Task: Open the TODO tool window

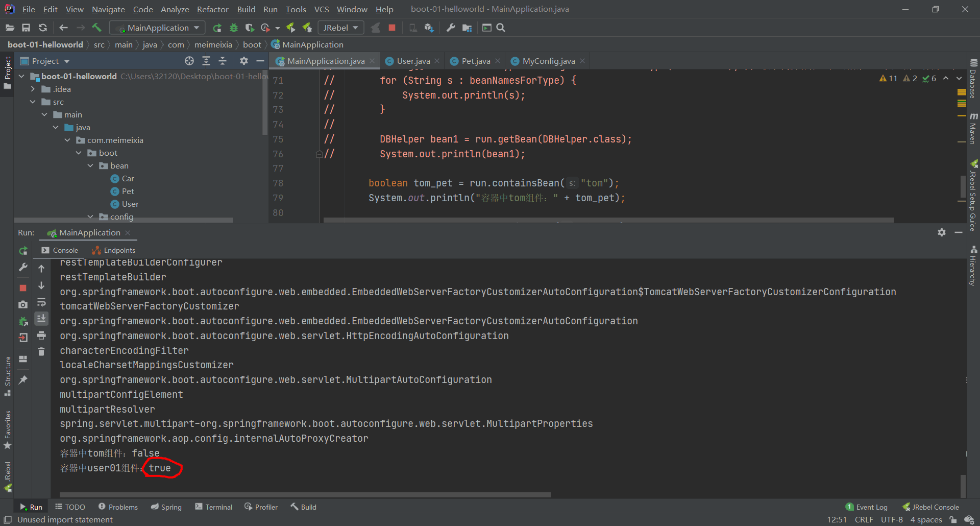Action: [70, 507]
